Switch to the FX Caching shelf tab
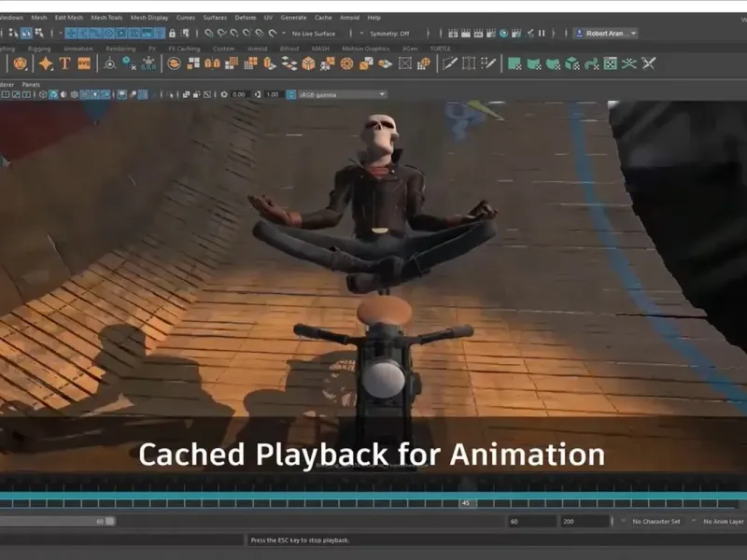747x560 pixels. pyautogui.click(x=184, y=49)
